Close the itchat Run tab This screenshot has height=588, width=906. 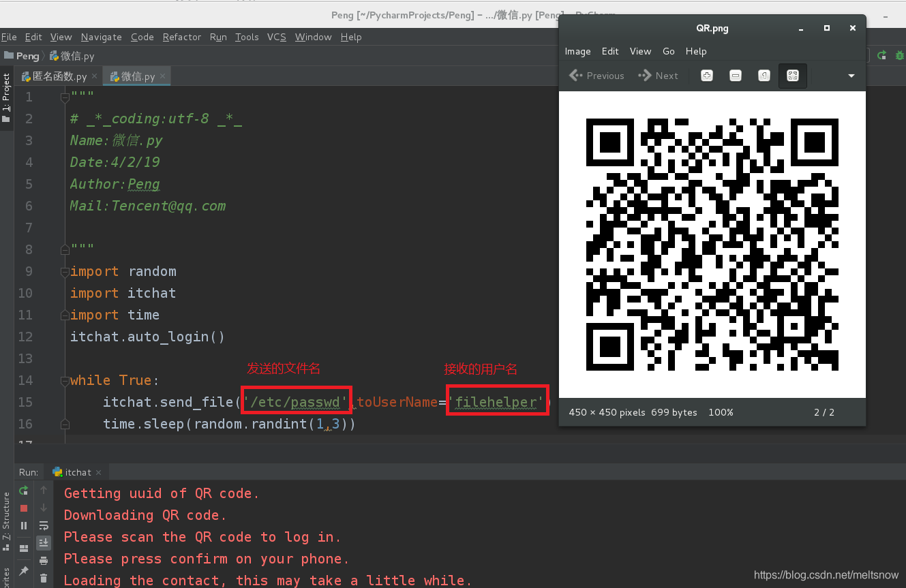coord(99,472)
